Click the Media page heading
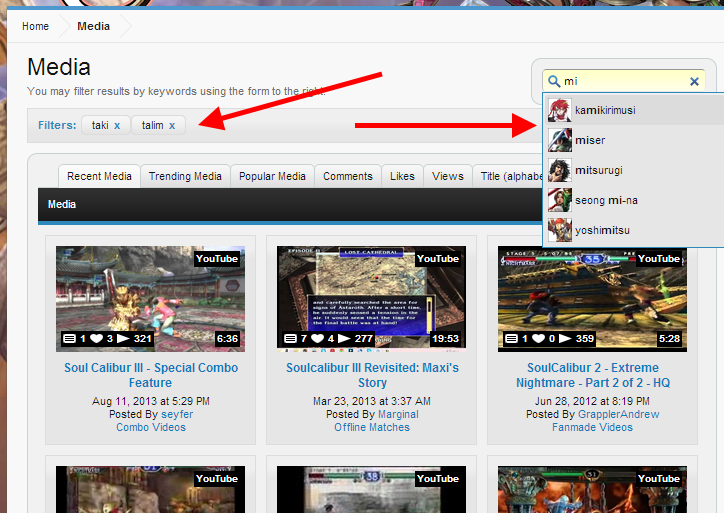The image size is (724, 513). pyautogui.click(x=59, y=67)
